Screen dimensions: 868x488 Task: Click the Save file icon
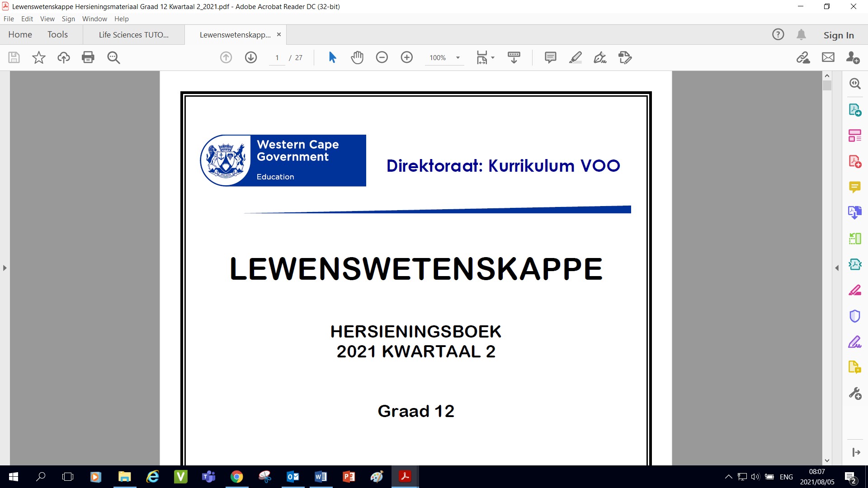(14, 57)
